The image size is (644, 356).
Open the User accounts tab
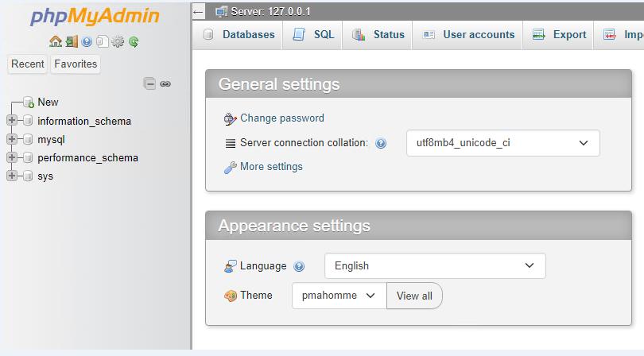coord(467,34)
